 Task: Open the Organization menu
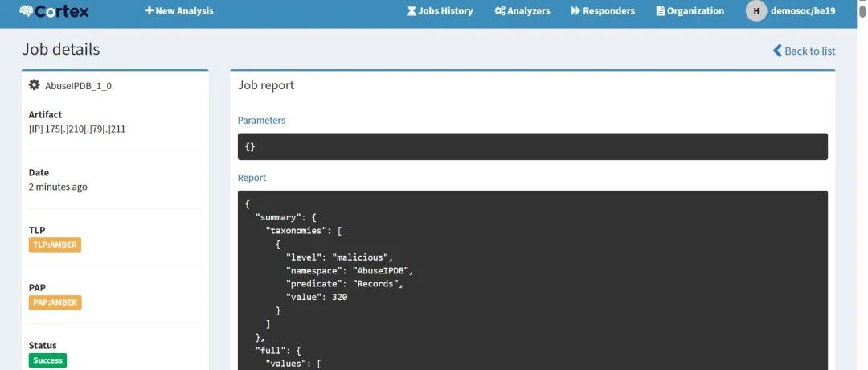[x=690, y=11]
